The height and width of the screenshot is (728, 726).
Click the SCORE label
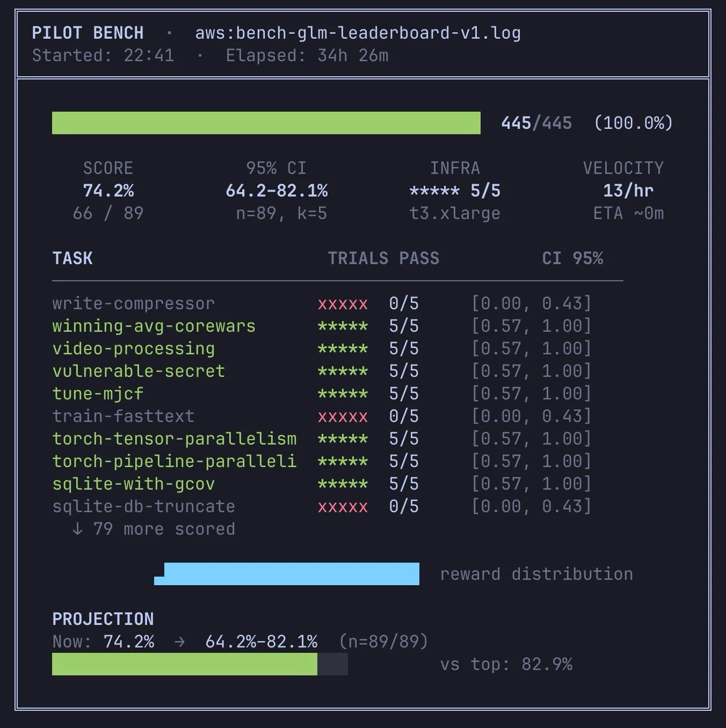tap(108, 168)
